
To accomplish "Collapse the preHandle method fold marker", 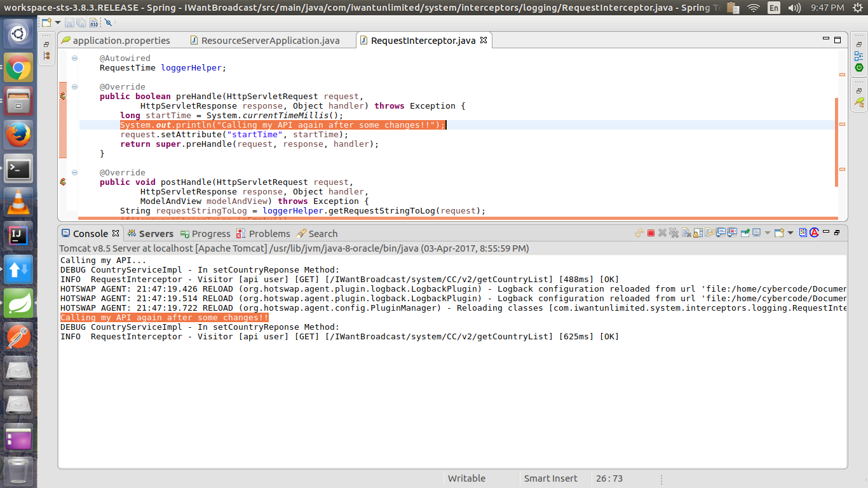I will pyautogui.click(x=74, y=87).
